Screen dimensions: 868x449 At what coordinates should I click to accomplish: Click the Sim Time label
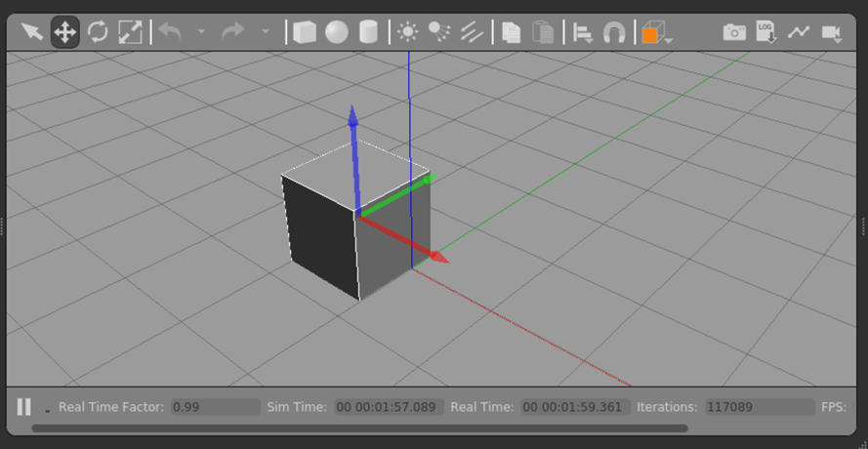coord(297,407)
